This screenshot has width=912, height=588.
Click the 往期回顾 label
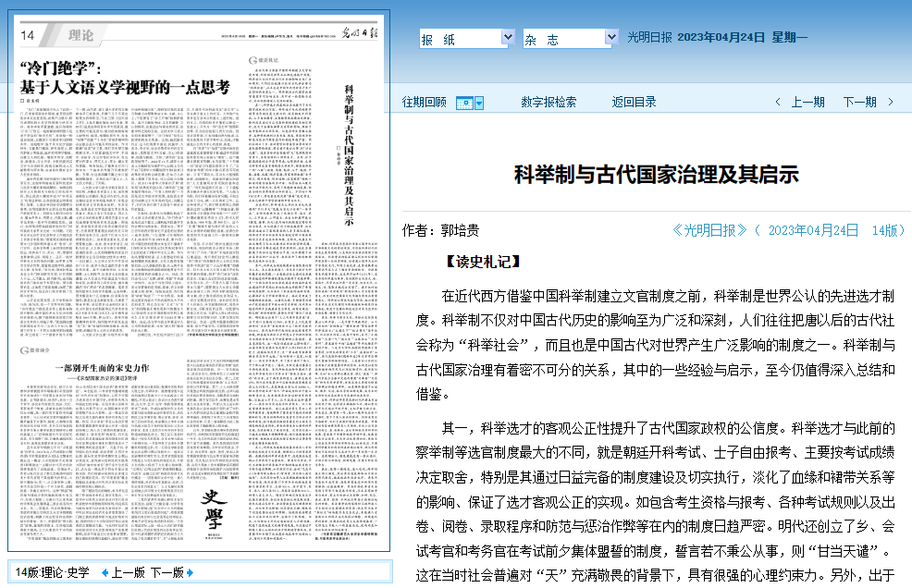(424, 103)
